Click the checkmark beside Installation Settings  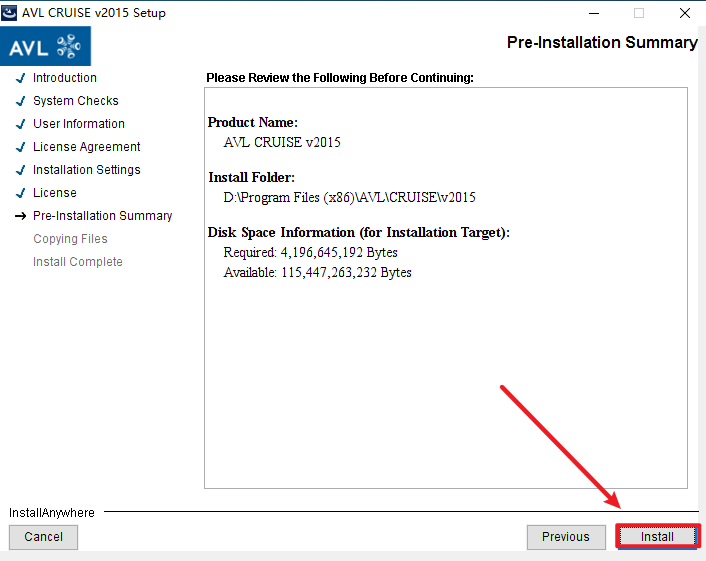[20, 170]
